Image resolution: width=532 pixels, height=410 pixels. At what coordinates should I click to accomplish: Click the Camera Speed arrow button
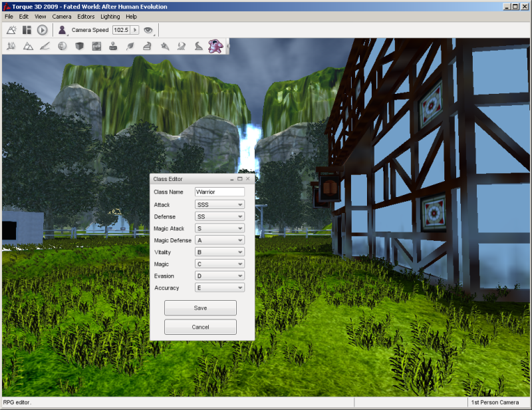point(135,30)
